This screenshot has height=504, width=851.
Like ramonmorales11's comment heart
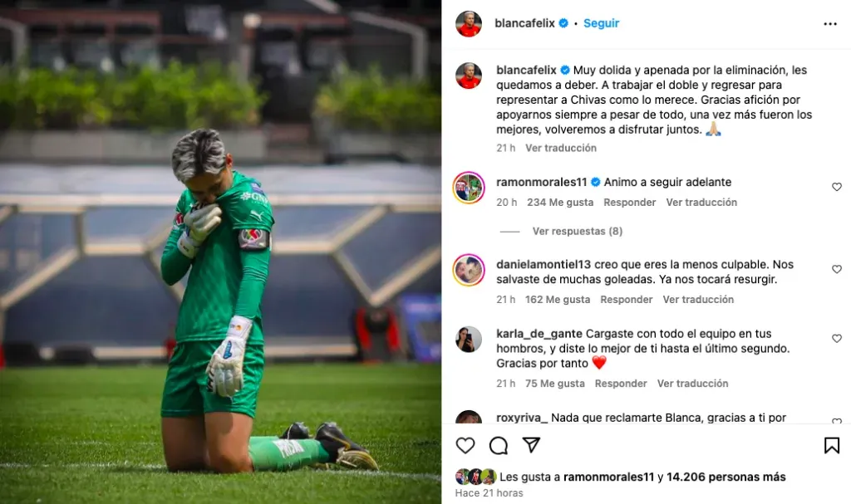(836, 187)
